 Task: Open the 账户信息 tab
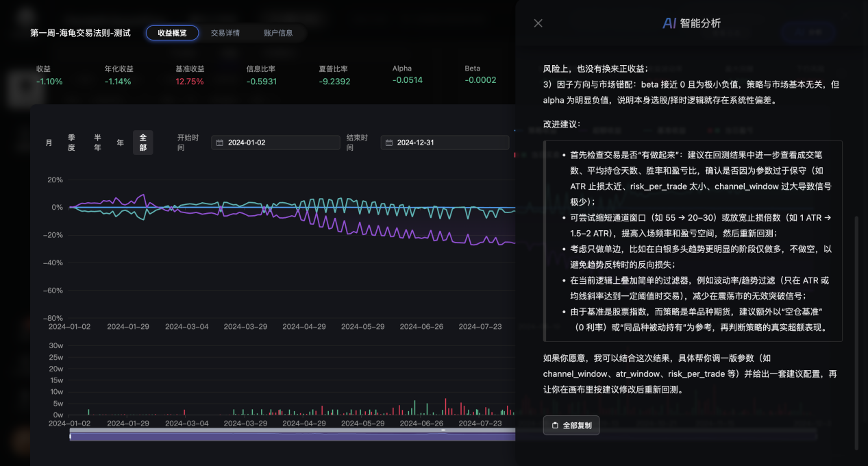tap(278, 33)
